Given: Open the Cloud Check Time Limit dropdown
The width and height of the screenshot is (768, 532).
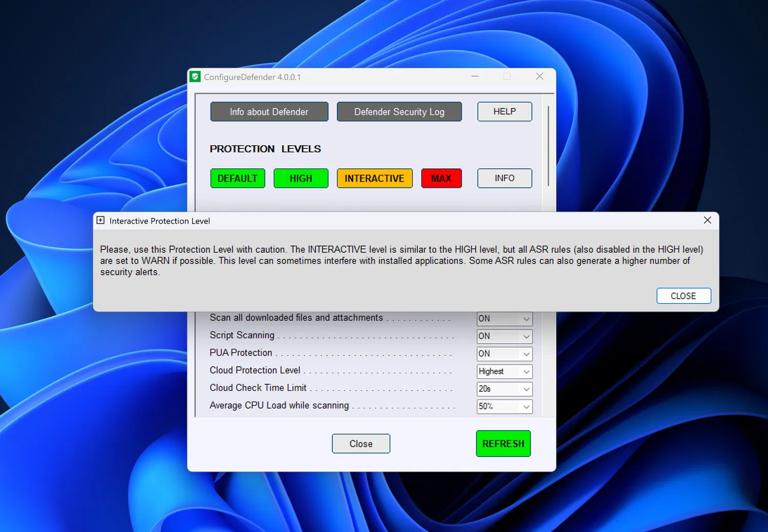Looking at the screenshot, I should [x=504, y=389].
